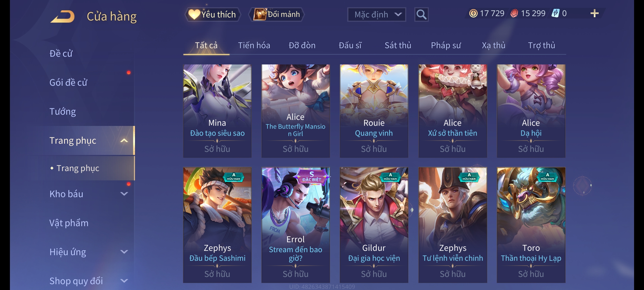
Task: Tap the golden back arrow icon
Action: point(63,17)
